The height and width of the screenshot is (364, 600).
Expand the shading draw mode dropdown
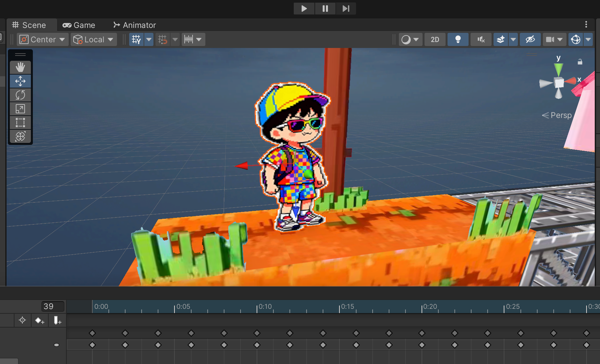point(410,40)
